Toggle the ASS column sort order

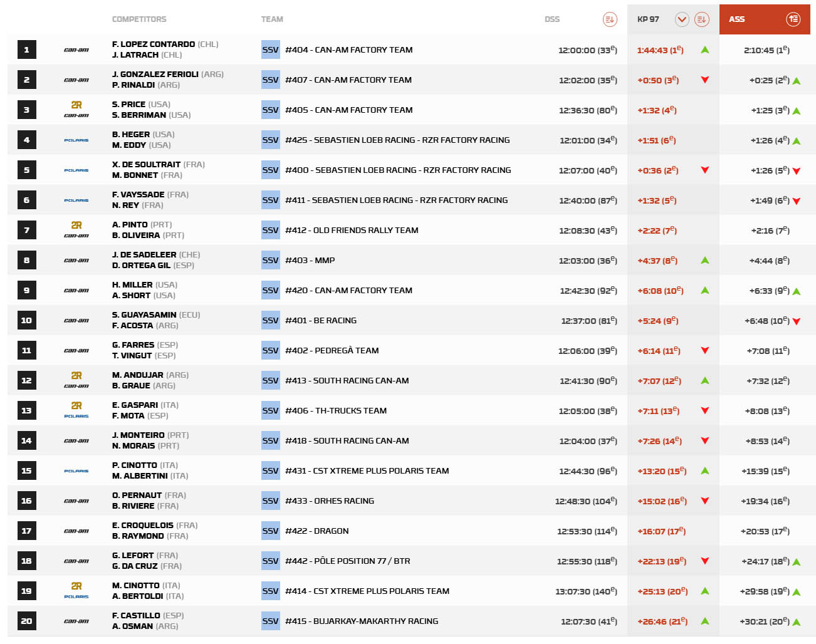(793, 19)
